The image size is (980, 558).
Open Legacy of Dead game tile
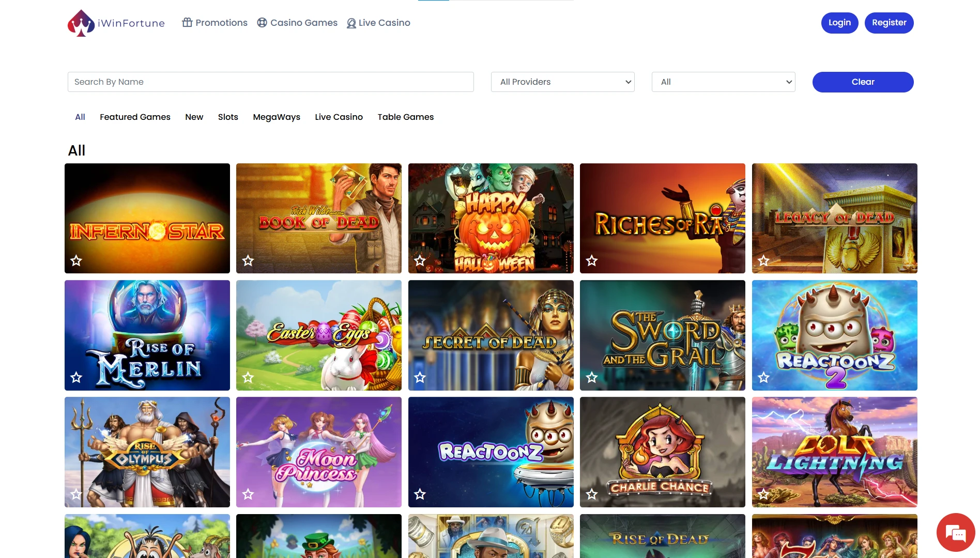[x=835, y=219]
